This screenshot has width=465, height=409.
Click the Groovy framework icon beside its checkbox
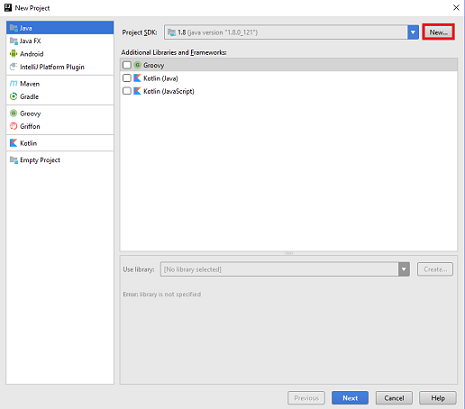(x=137, y=65)
